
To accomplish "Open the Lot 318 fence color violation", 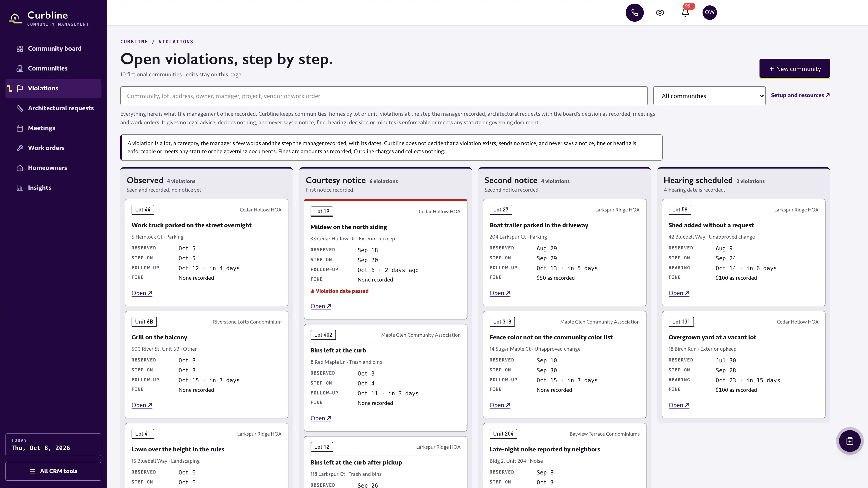I will click(x=500, y=405).
